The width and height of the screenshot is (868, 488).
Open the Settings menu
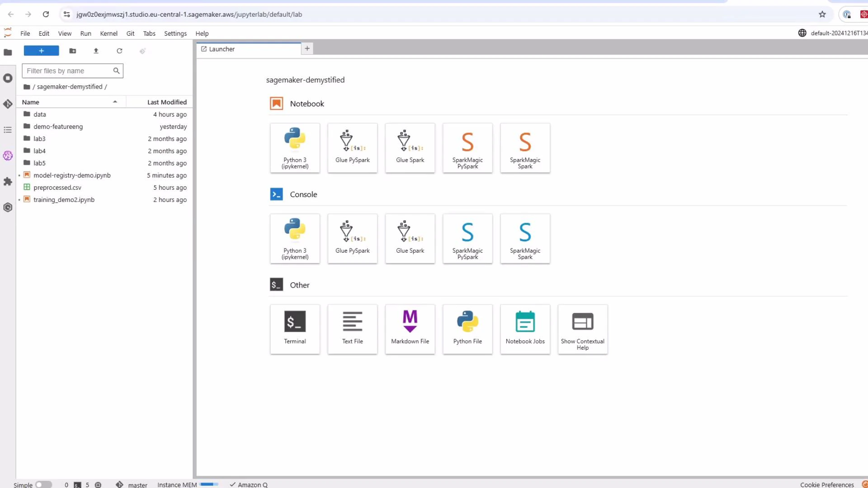[175, 33]
